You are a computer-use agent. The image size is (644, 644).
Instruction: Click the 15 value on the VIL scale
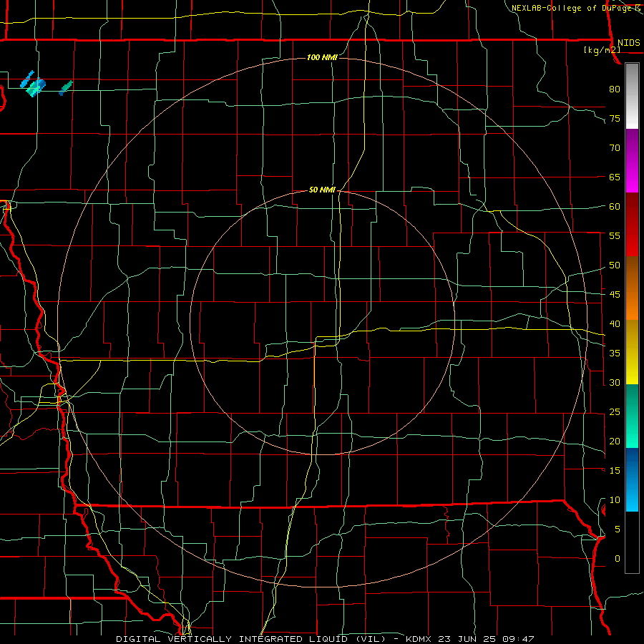tap(615, 470)
